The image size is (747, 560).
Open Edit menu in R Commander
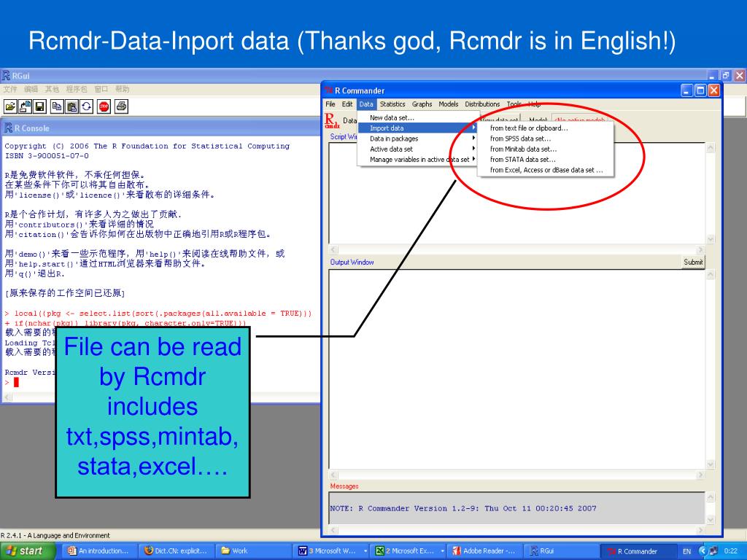[x=347, y=104]
